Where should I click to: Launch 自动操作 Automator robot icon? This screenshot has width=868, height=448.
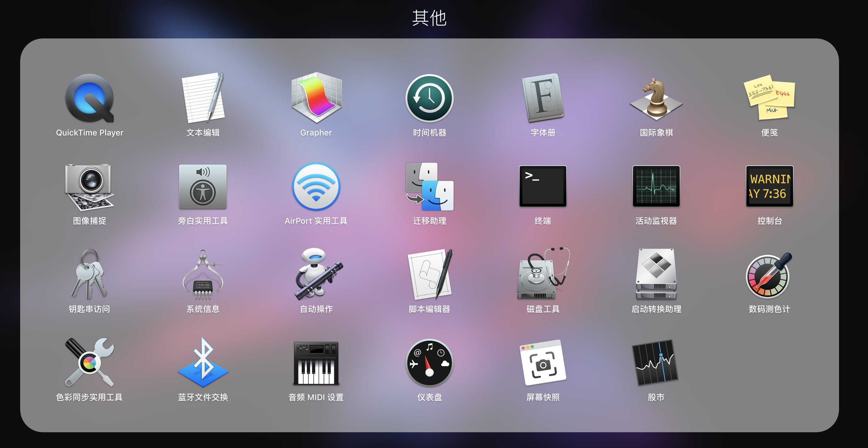click(x=316, y=274)
